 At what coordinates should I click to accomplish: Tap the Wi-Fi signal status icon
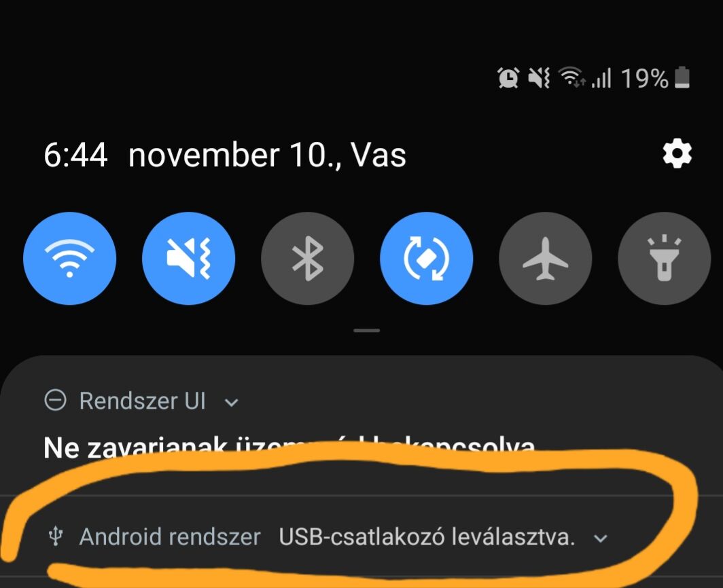(x=571, y=77)
